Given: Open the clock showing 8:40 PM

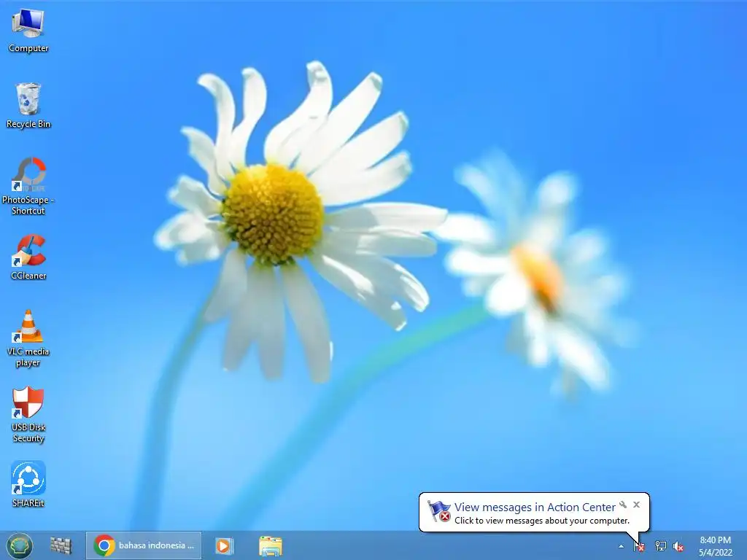Looking at the screenshot, I should (x=715, y=546).
